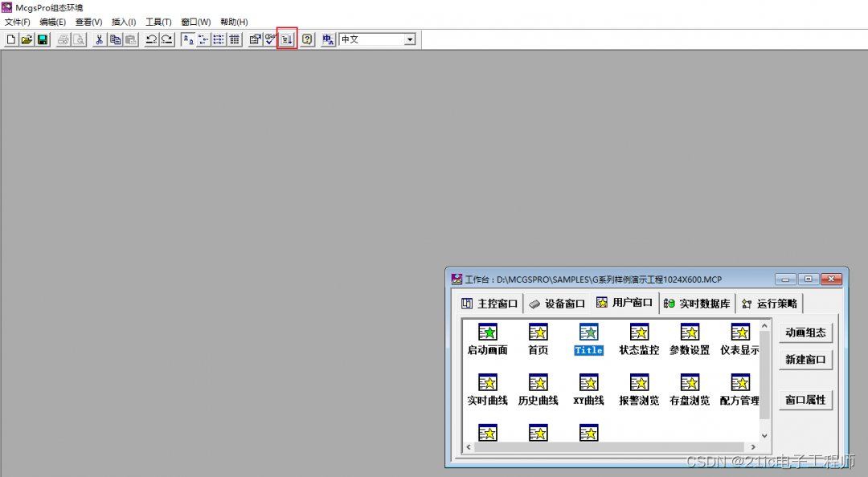Open the 中文 language dropdown

(x=410, y=39)
